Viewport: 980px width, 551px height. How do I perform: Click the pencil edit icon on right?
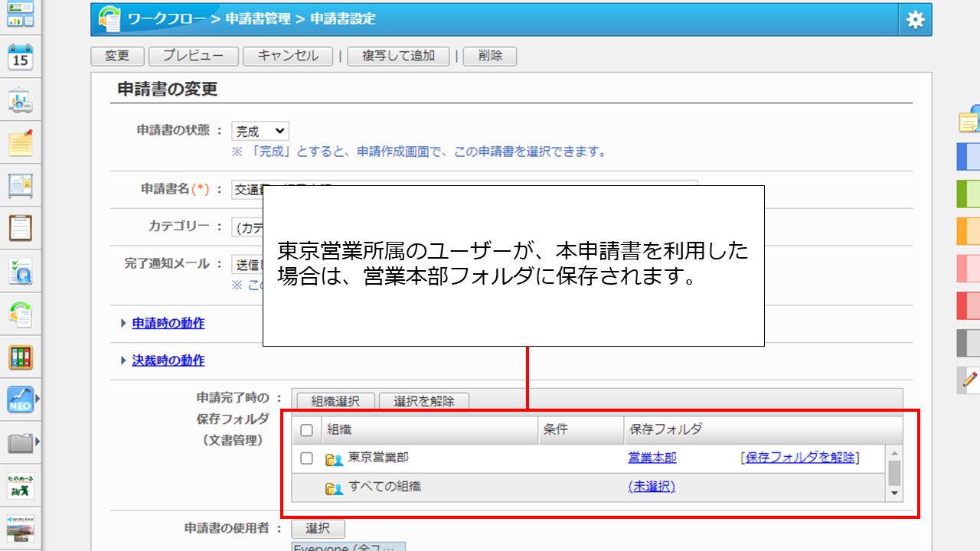(970, 379)
